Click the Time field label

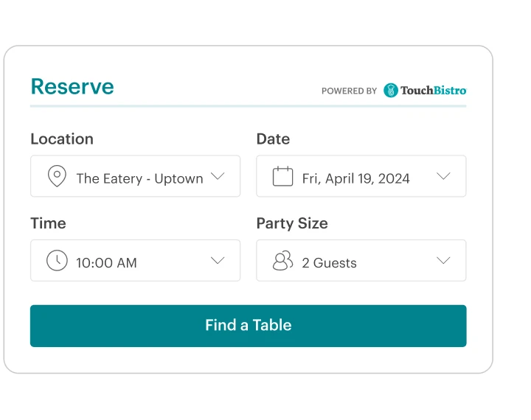[x=48, y=223]
